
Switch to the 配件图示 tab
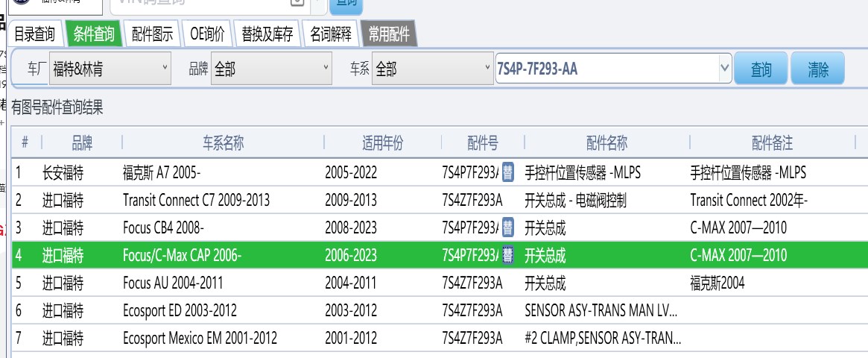point(152,34)
